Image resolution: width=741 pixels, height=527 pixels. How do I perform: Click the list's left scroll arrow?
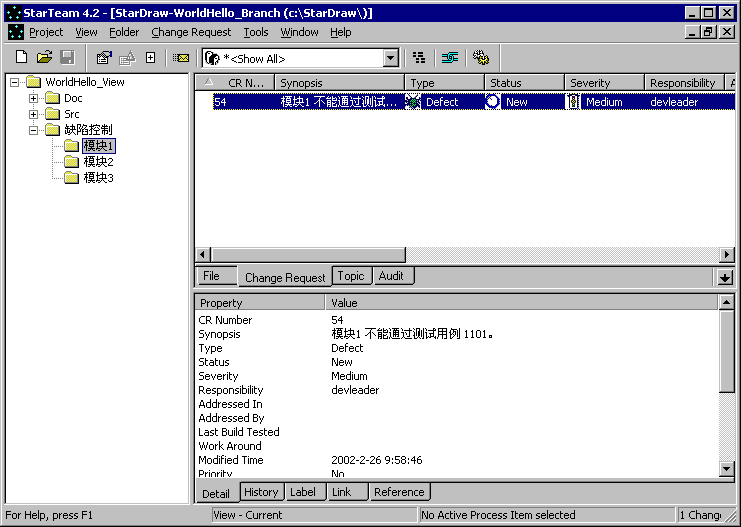pyautogui.click(x=203, y=255)
